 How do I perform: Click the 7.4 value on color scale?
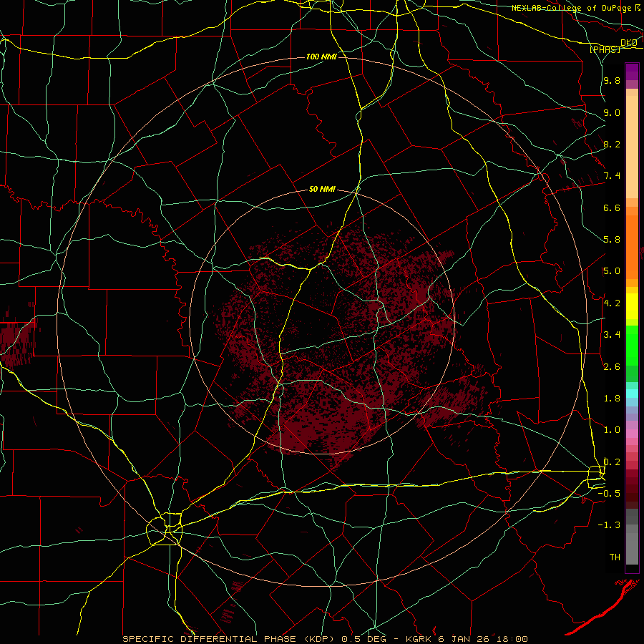pyautogui.click(x=612, y=176)
